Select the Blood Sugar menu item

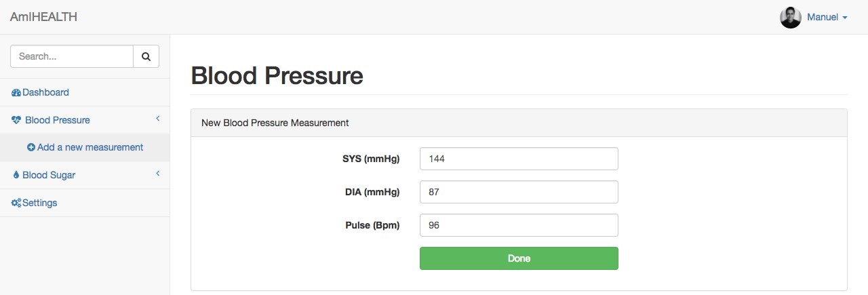pos(49,175)
